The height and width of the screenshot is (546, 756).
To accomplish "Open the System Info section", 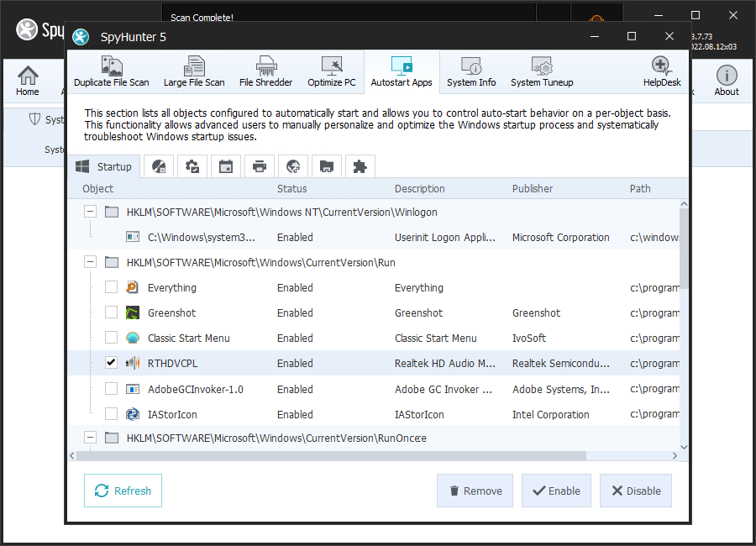I will (x=471, y=72).
